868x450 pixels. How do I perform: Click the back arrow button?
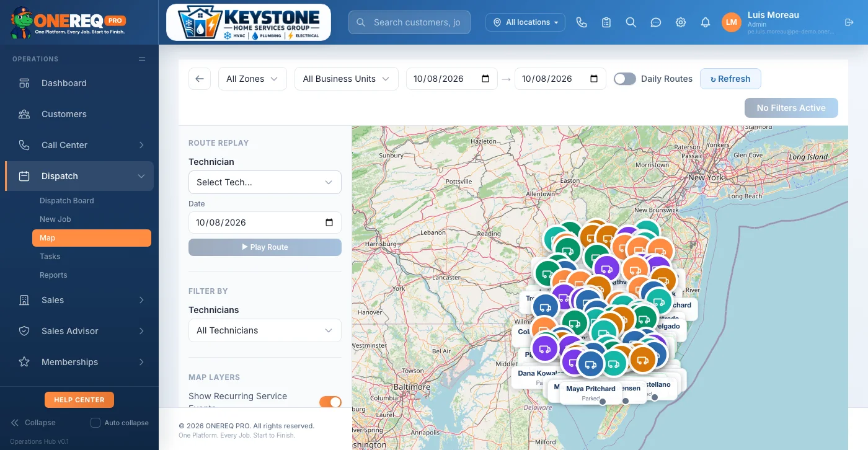tap(200, 79)
